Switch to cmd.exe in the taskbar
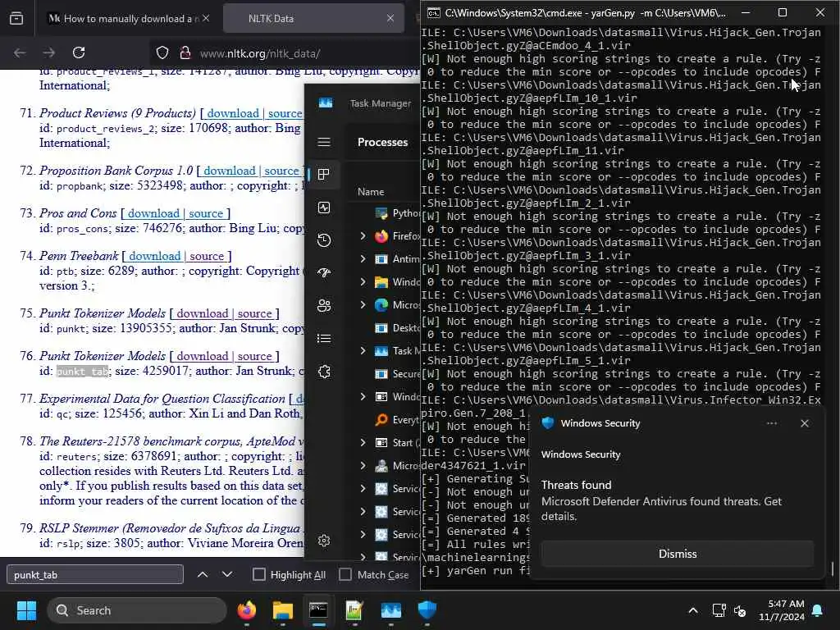 point(319,610)
